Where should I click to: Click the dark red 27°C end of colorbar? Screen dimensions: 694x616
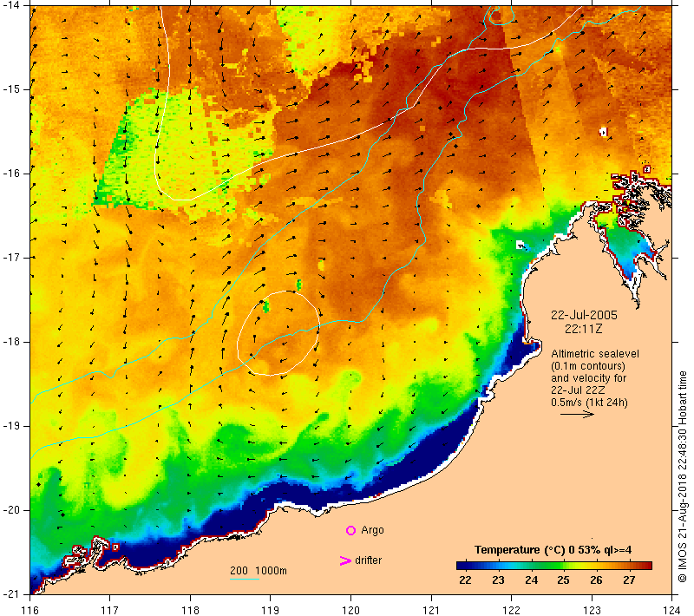pos(645,565)
